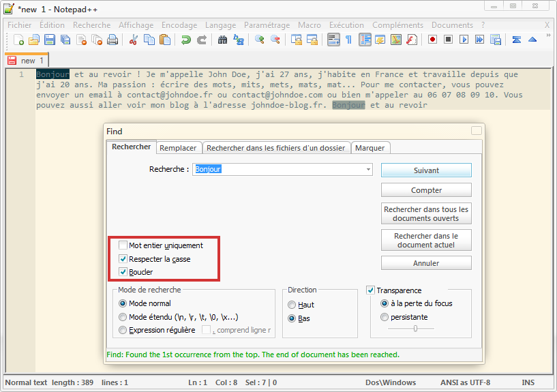The height and width of the screenshot is (392, 557).
Task: Enable the Mot entier uniquement checkbox
Action: (123, 245)
